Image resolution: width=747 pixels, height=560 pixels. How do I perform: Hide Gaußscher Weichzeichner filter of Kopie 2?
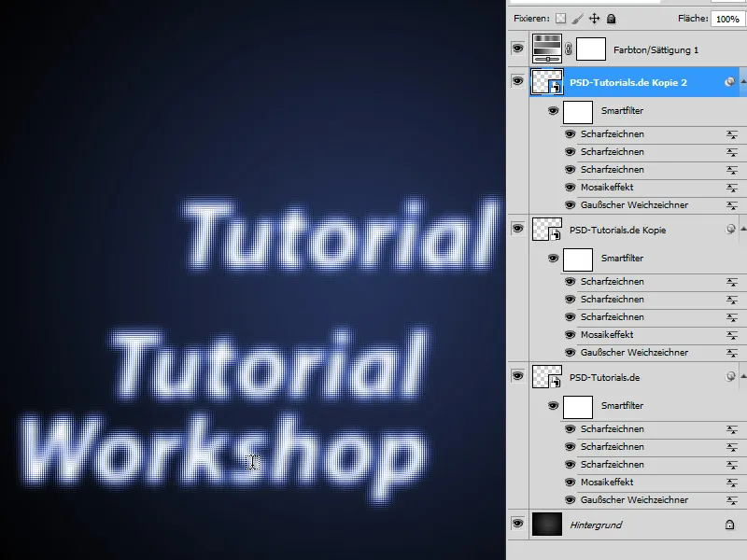570,205
